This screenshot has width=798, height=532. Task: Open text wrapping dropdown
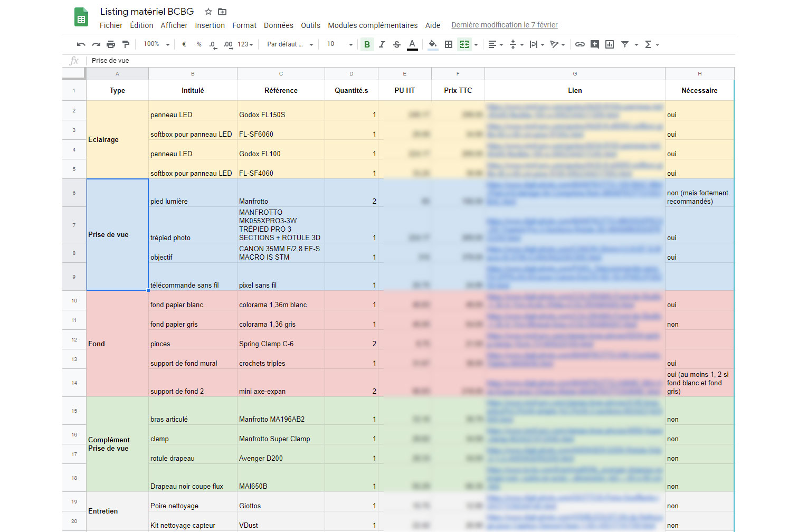[537, 44]
